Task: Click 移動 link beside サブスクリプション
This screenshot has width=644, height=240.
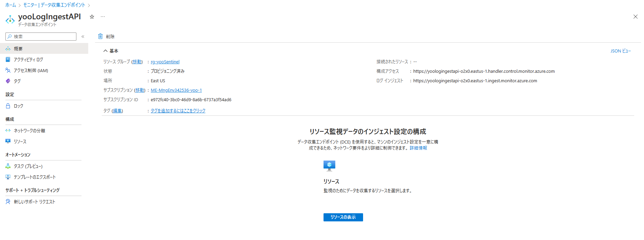Action: tap(140, 90)
